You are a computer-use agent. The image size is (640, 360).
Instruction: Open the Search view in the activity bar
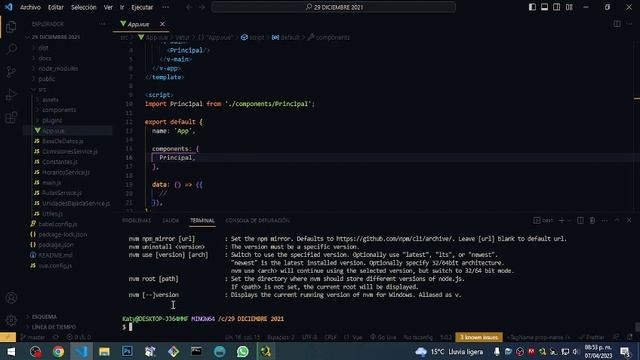(11, 49)
